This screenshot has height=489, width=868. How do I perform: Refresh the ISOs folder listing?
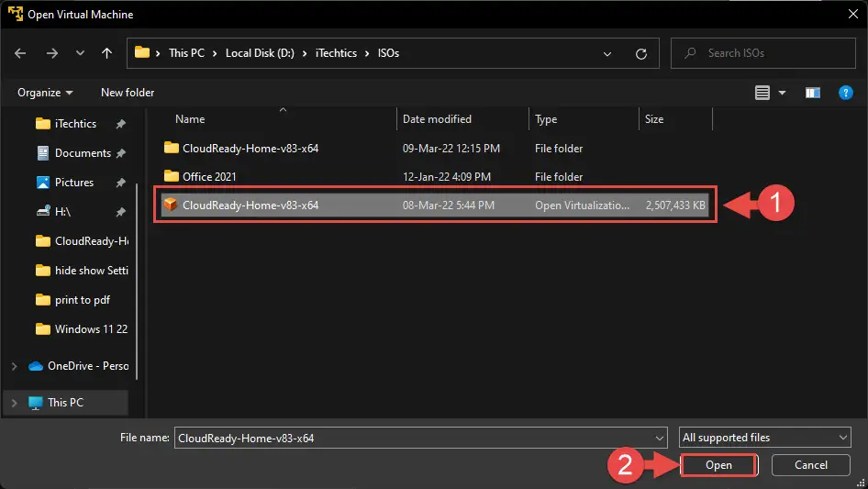coord(641,54)
